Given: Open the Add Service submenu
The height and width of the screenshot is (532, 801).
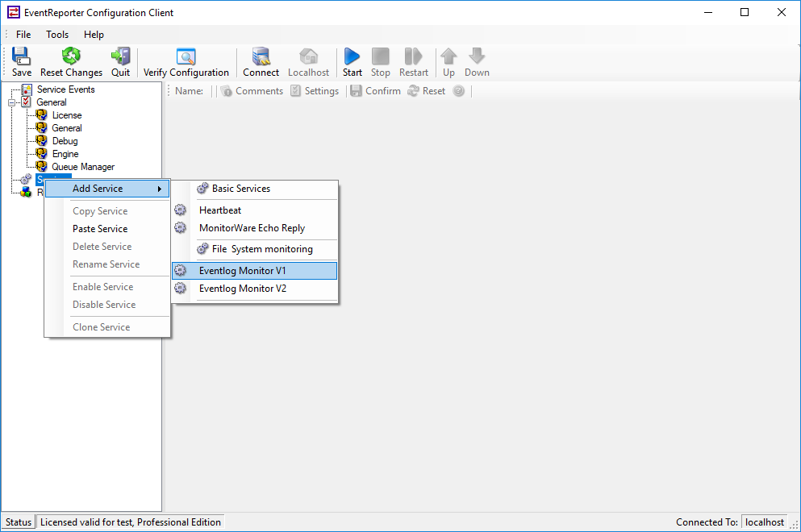Looking at the screenshot, I should pyautogui.click(x=107, y=189).
